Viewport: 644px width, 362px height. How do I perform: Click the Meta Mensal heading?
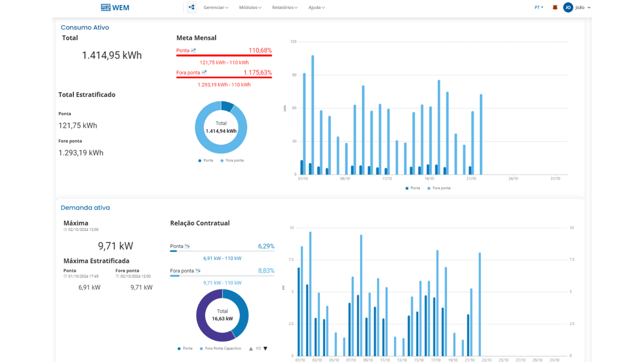(x=197, y=38)
